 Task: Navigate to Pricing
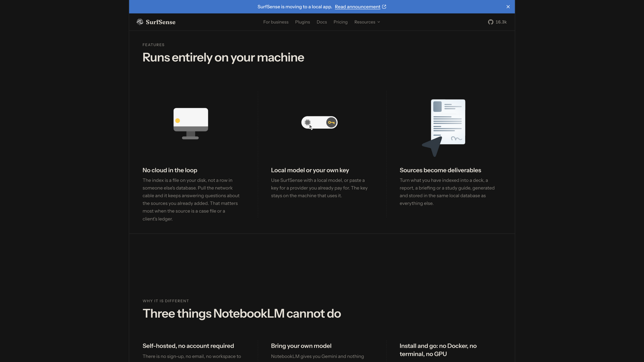(x=340, y=22)
